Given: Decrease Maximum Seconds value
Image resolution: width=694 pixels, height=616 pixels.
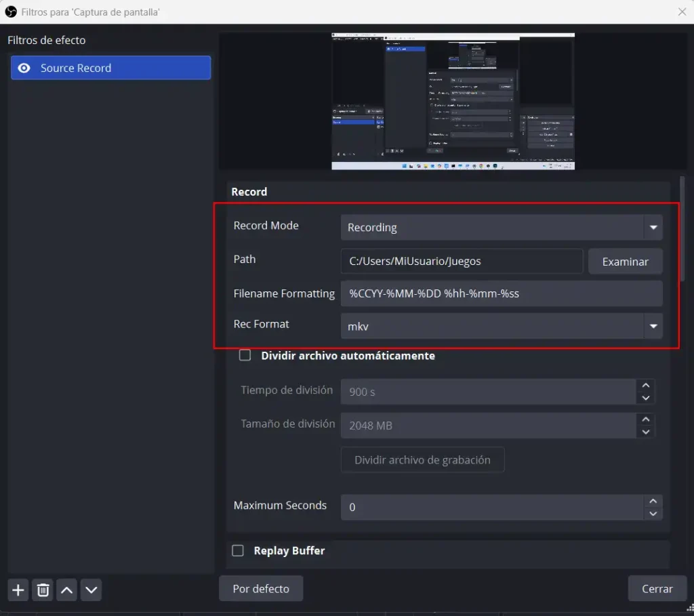Looking at the screenshot, I should pos(653,514).
